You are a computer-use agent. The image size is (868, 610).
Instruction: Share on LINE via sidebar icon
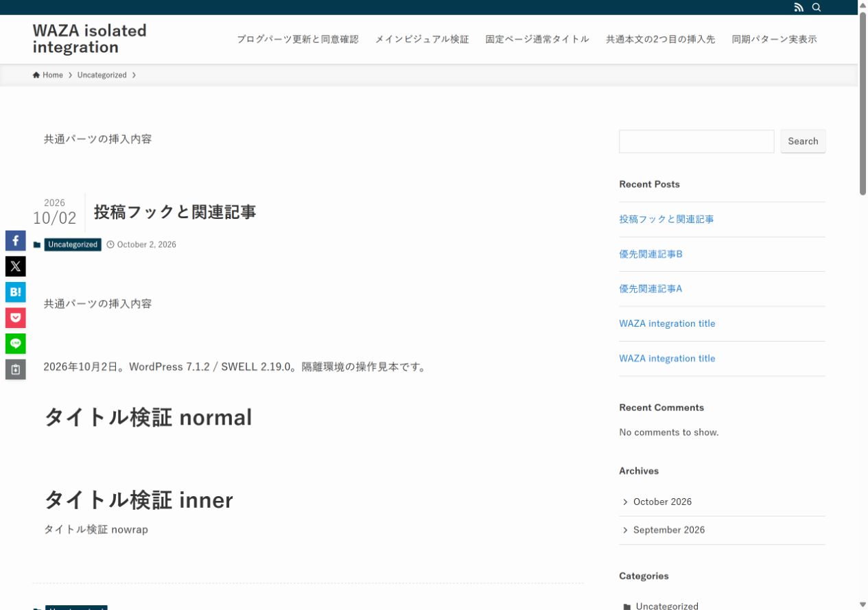(16, 344)
